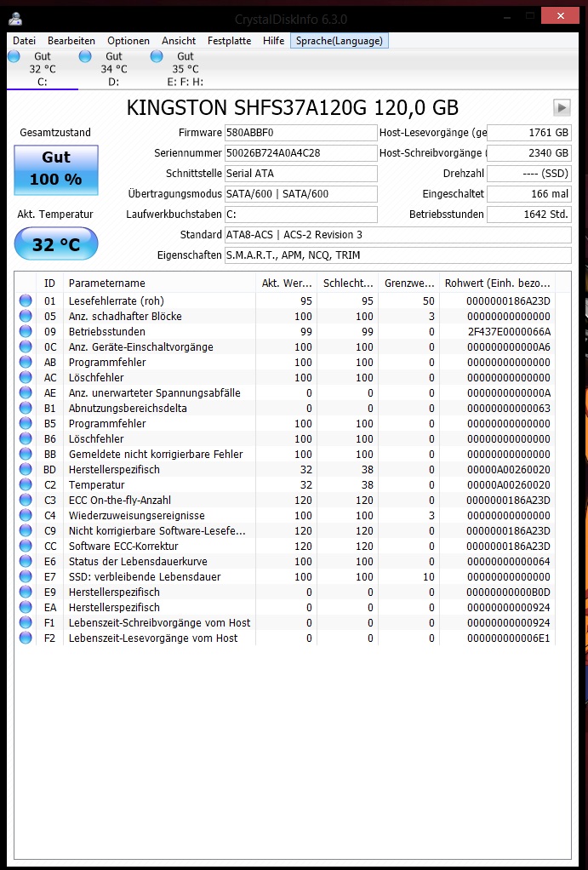Click status orb for AC Löschfehler
The image size is (588, 870).
tap(26, 377)
